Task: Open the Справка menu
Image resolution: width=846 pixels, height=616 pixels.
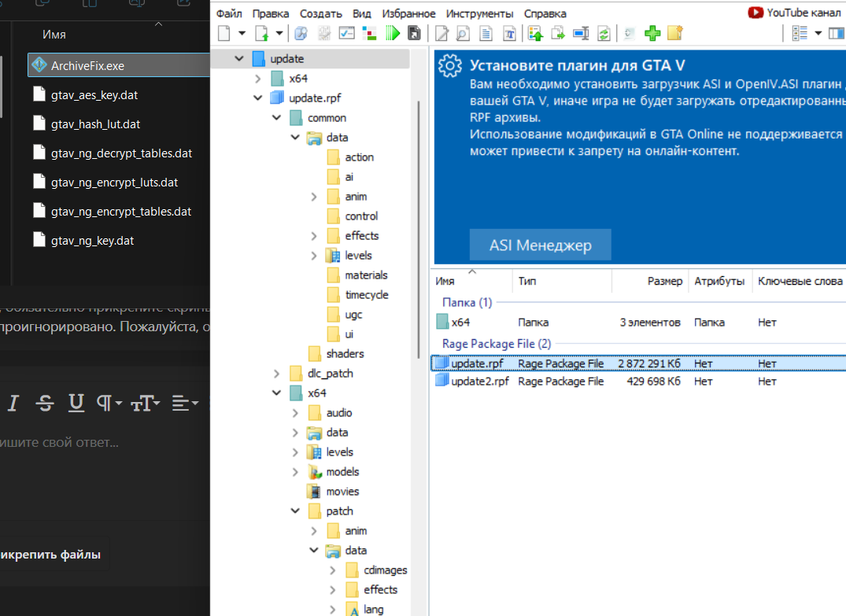Action: (545, 13)
